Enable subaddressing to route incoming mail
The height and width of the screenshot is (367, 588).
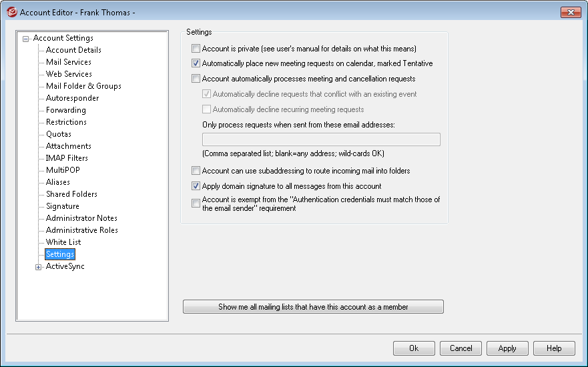(196, 171)
